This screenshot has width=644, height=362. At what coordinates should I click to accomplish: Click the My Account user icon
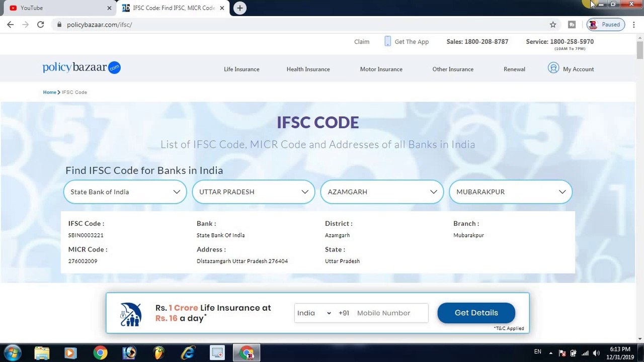pyautogui.click(x=553, y=68)
